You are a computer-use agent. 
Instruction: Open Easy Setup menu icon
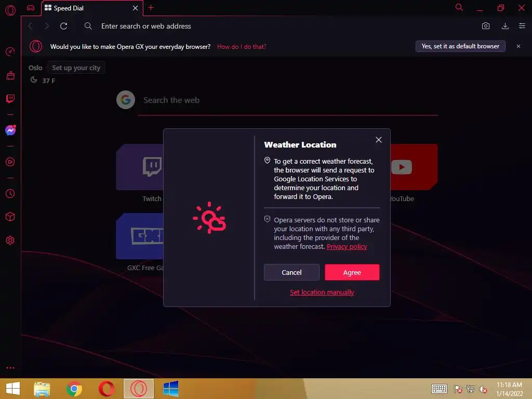click(522, 26)
